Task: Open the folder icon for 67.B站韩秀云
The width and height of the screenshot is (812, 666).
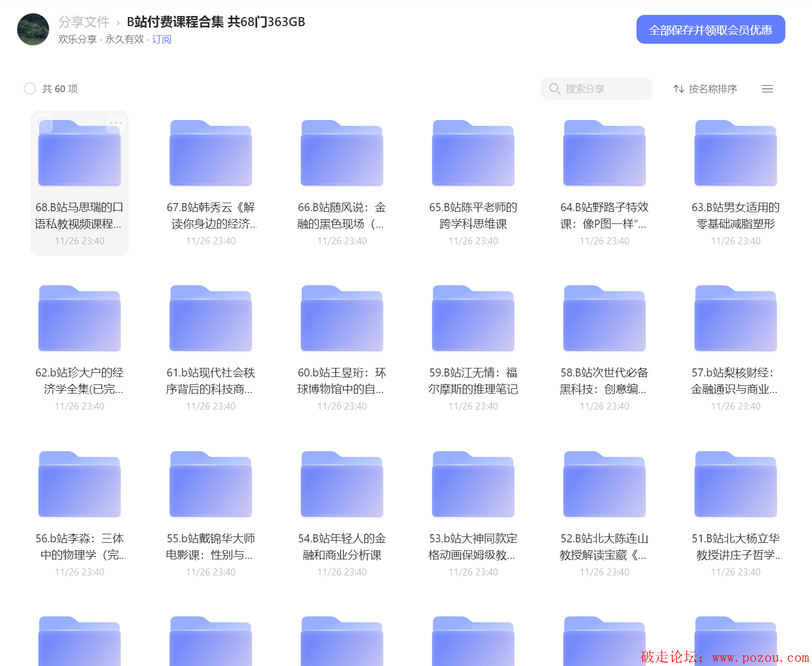Action: coord(211,153)
